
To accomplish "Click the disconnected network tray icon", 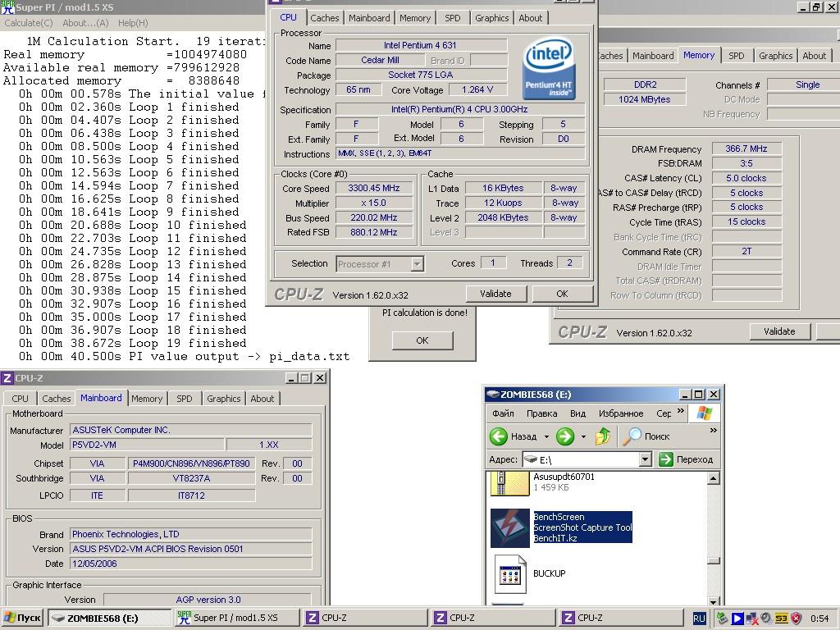I will pos(751,619).
